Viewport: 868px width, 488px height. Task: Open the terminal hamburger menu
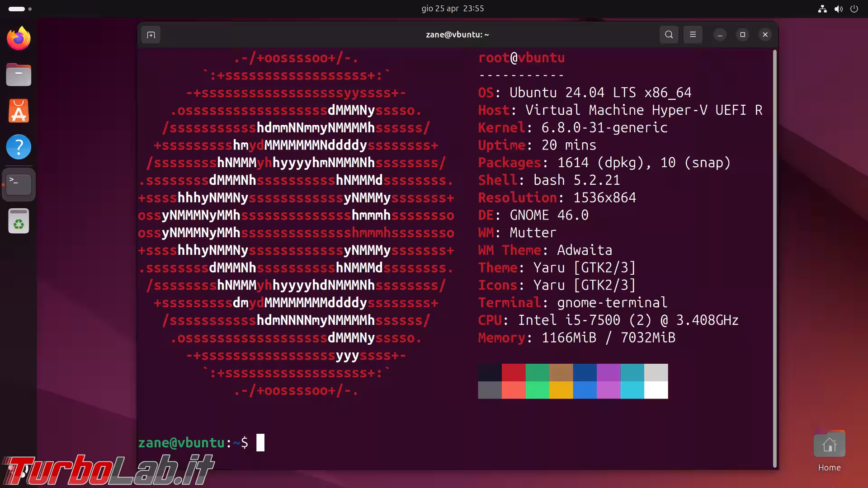tap(693, 35)
